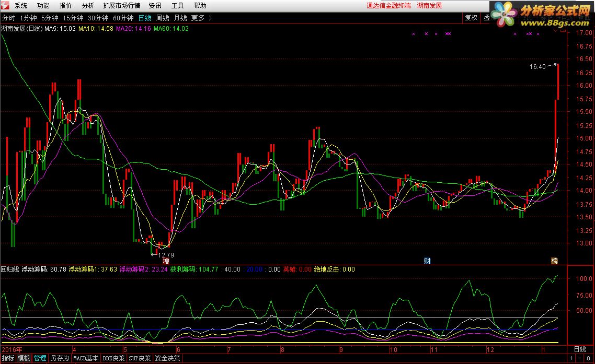The height and width of the screenshot is (364, 595).
Task: Click the 获利筹码: 104.77 value
Action: pos(194,269)
